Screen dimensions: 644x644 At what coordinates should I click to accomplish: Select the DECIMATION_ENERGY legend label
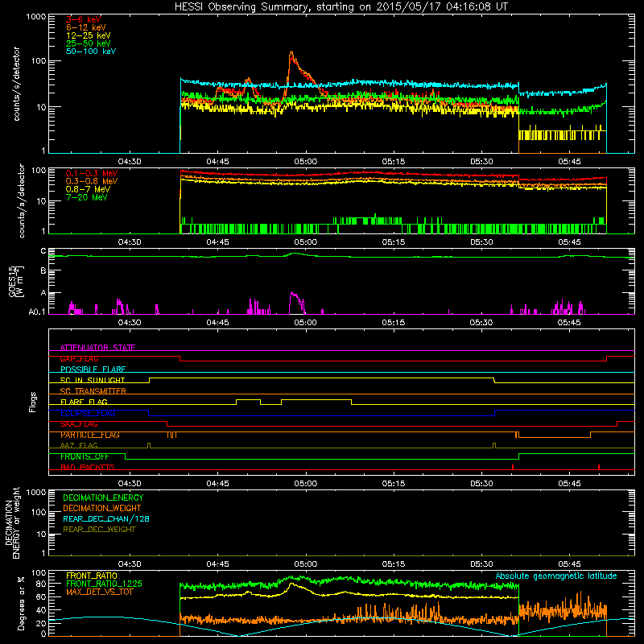103,497
